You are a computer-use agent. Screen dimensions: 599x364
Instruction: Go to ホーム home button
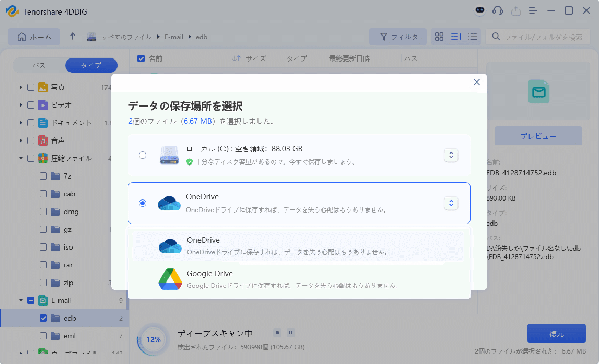(x=34, y=37)
